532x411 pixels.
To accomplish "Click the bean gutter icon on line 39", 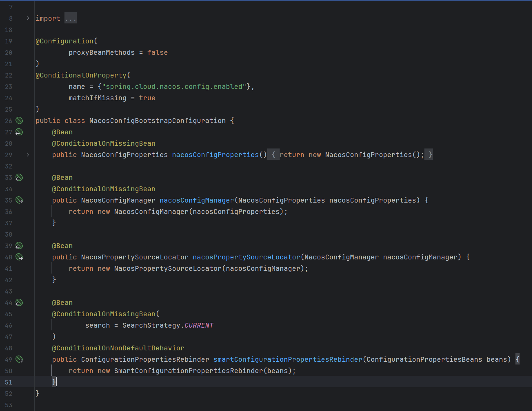I will point(19,246).
